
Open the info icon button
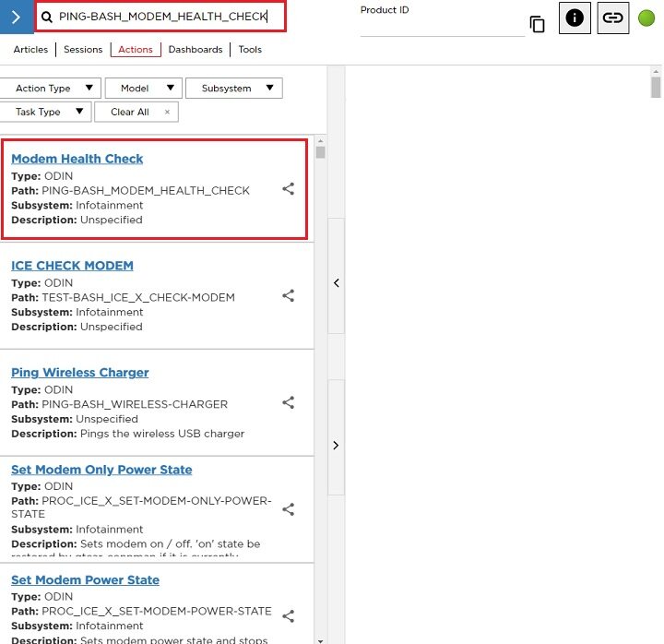pyautogui.click(x=575, y=18)
